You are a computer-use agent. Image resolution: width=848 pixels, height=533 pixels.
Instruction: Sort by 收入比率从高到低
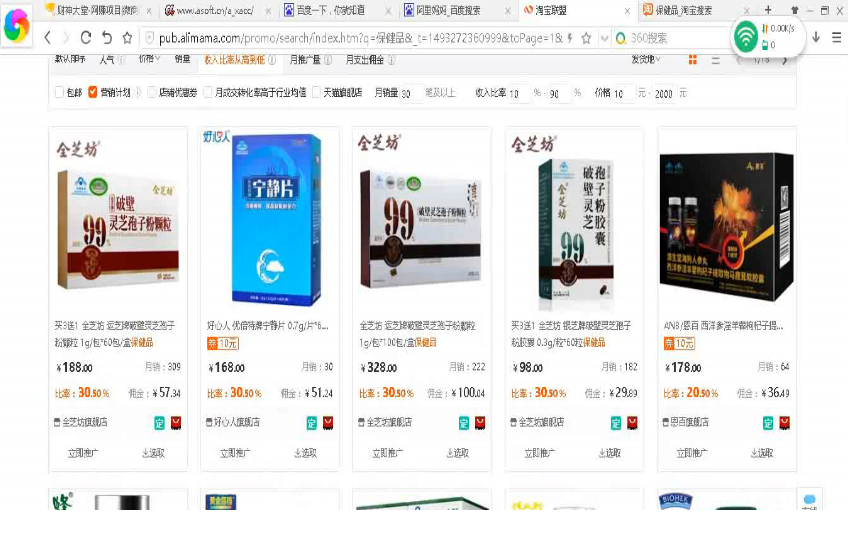(x=235, y=59)
